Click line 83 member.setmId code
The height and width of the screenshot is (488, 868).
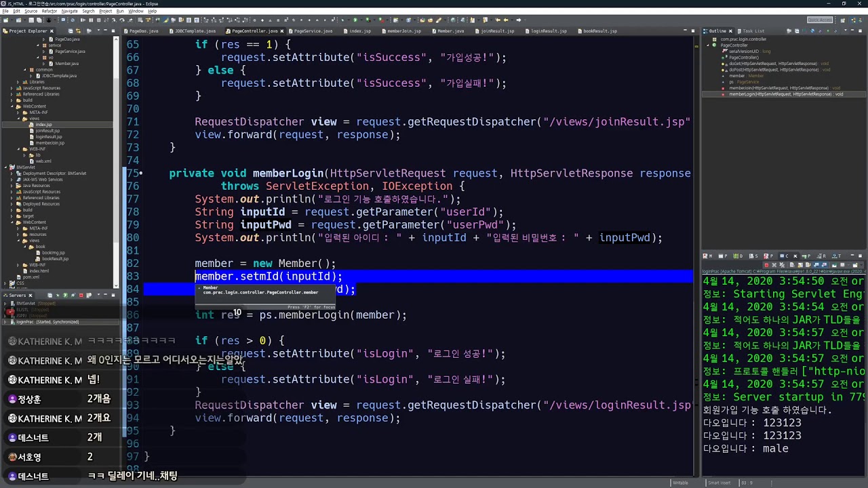pyautogui.click(x=269, y=276)
